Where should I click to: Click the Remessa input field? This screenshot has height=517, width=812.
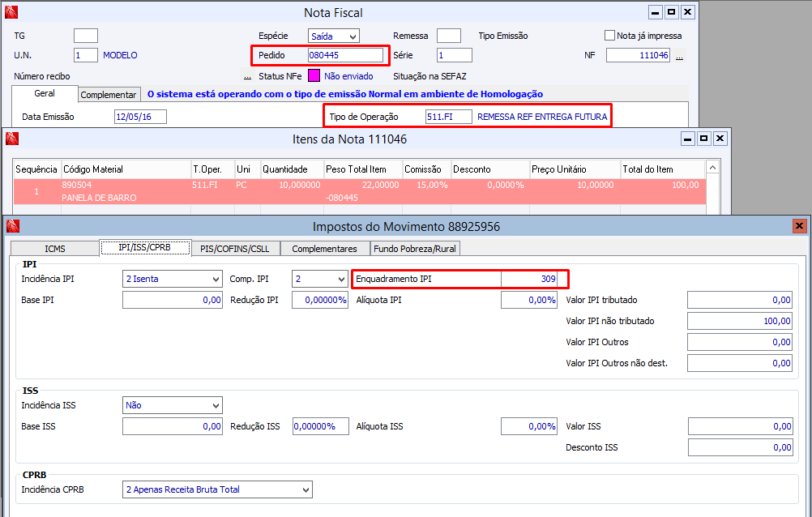pyautogui.click(x=448, y=36)
